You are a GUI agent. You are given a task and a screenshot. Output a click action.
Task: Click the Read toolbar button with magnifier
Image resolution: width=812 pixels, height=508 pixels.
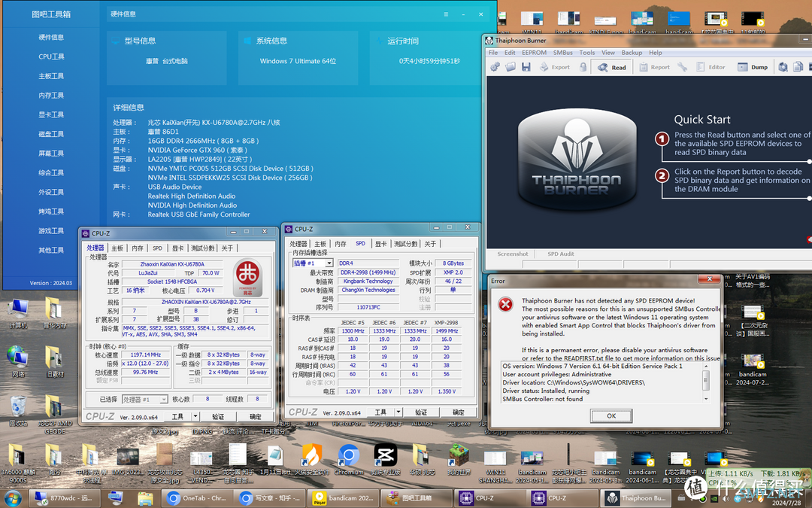tap(611, 68)
